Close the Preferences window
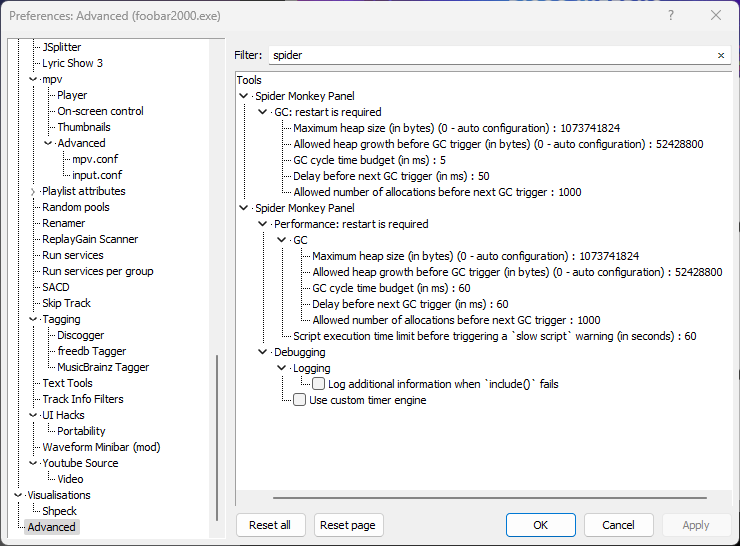This screenshot has width=740, height=546. (x=716, y=16)
